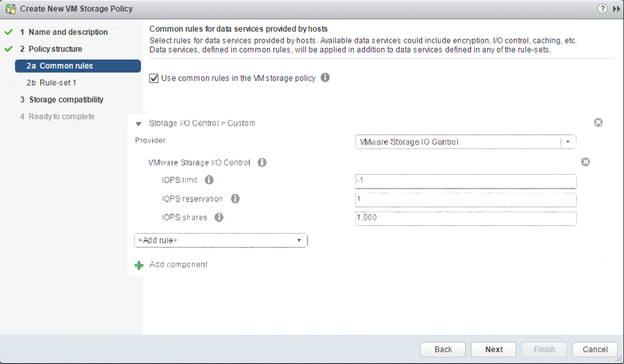Click info icon next to IOPS reservation
Viewport: 624px width, 364px height.
tap(235, 199)
